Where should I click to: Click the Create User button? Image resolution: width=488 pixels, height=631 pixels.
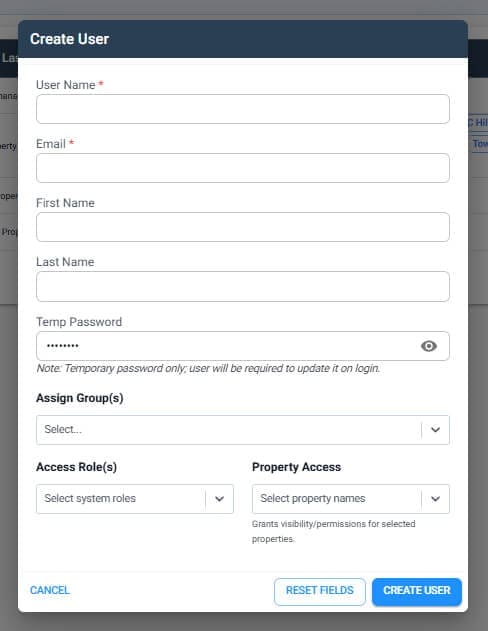417,592
